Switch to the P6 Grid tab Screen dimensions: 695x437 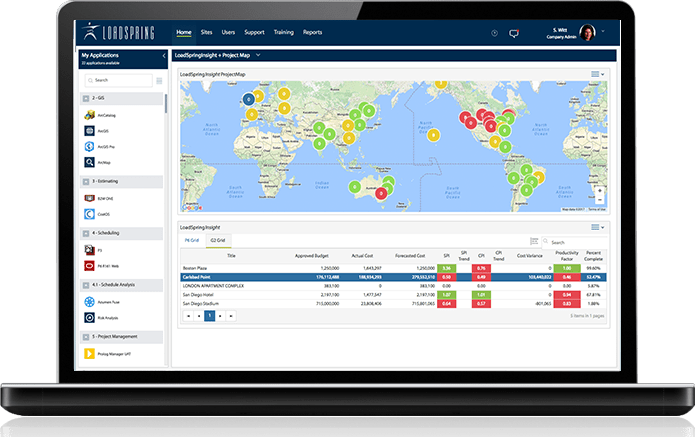coord(192,240)
